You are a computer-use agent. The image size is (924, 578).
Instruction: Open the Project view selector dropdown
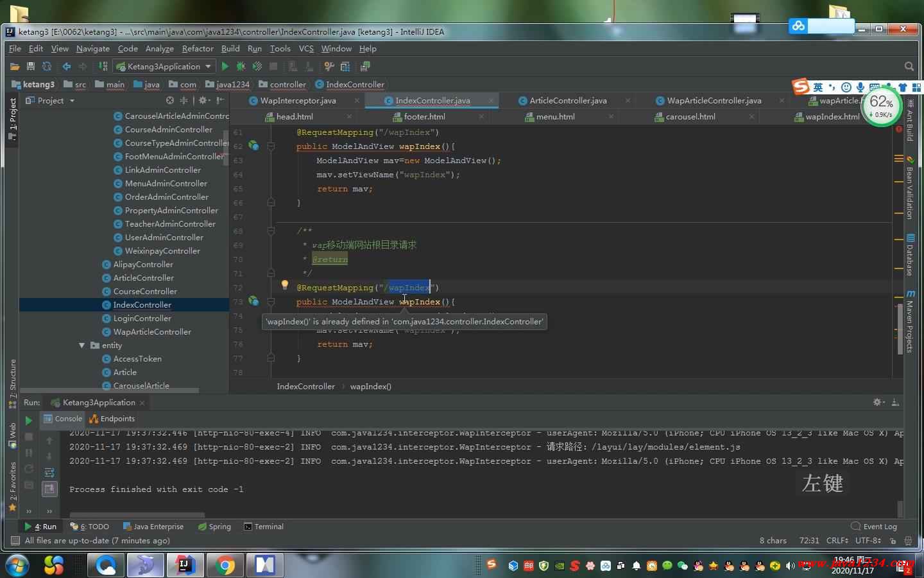tap(50, 100)
